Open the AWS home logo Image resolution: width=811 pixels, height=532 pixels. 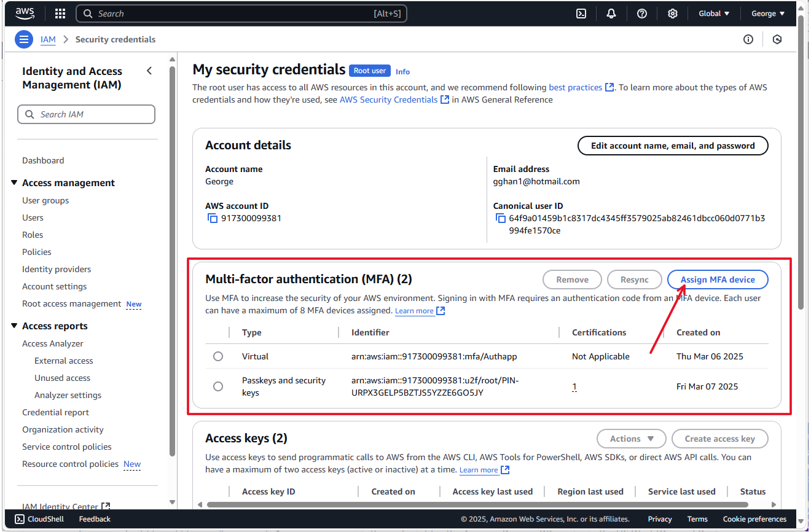[x=25, y=14]
